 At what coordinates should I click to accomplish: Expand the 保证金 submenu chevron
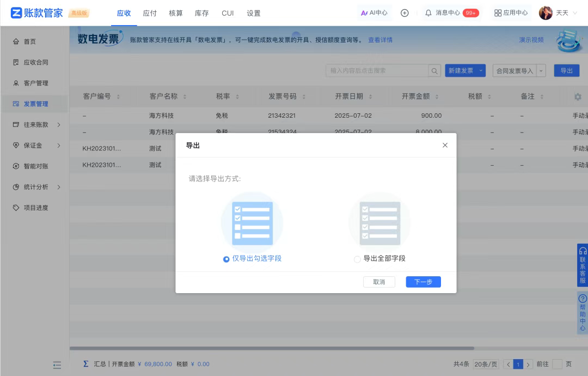click(59, 145)
